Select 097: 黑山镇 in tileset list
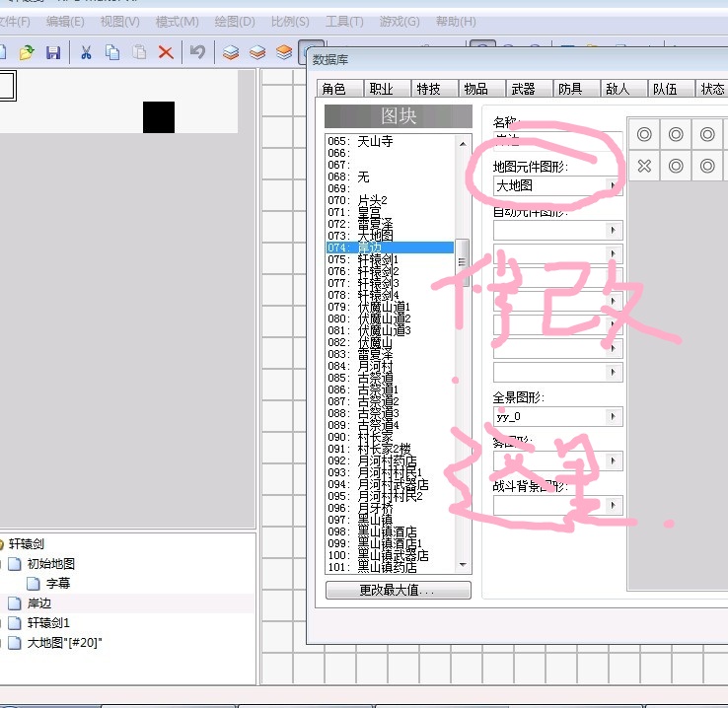Image resolution: width=728 pixels, height=708 pixels. tap(390, 520)
